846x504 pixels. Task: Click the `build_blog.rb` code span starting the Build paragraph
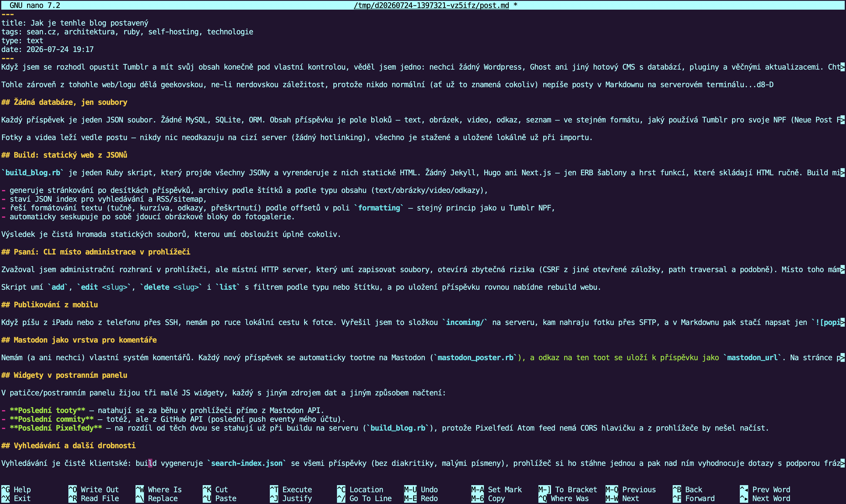click(33, 173)
